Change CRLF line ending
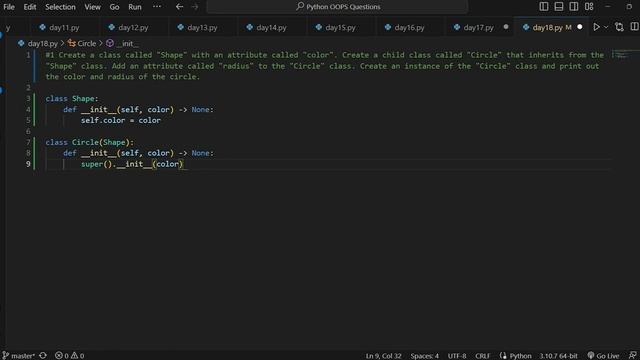 coord(482,356)
